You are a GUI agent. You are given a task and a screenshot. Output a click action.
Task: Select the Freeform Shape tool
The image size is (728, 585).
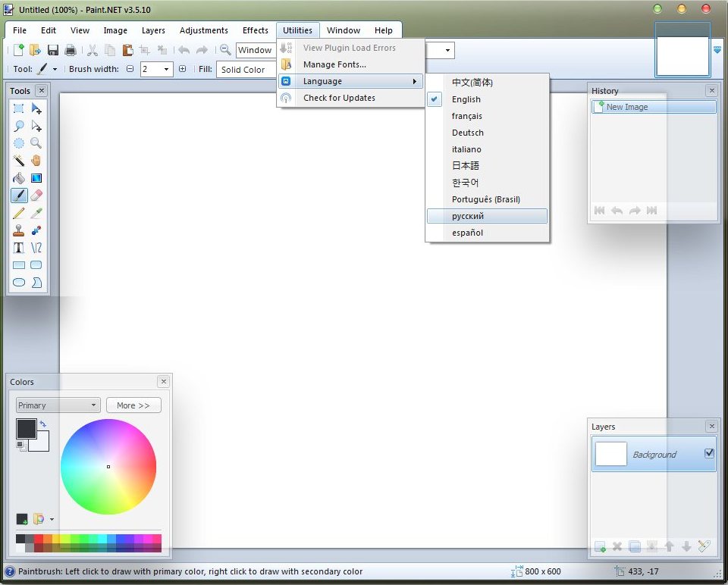tap(36, 283)
